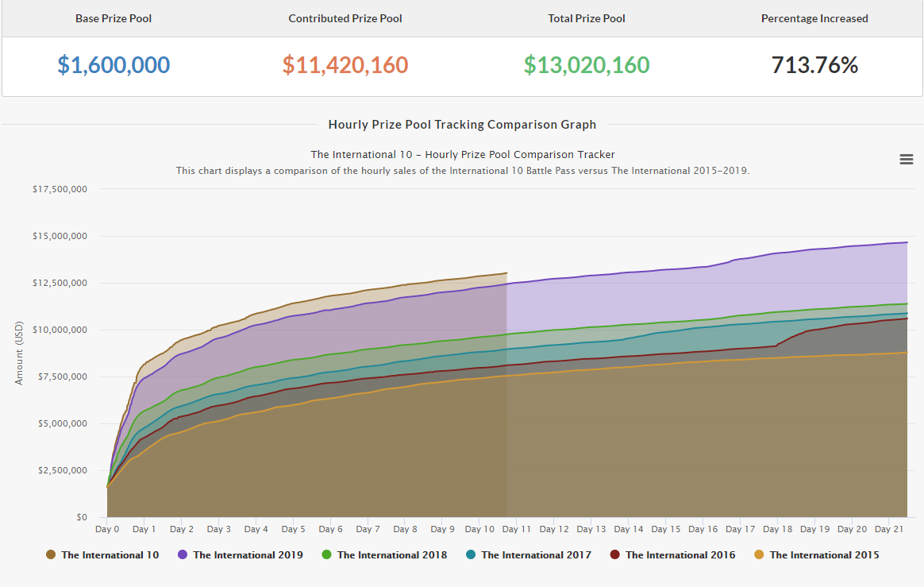
Task: Click the Contributed Prize Pool value $11,420,160
Action: point(345,65)
